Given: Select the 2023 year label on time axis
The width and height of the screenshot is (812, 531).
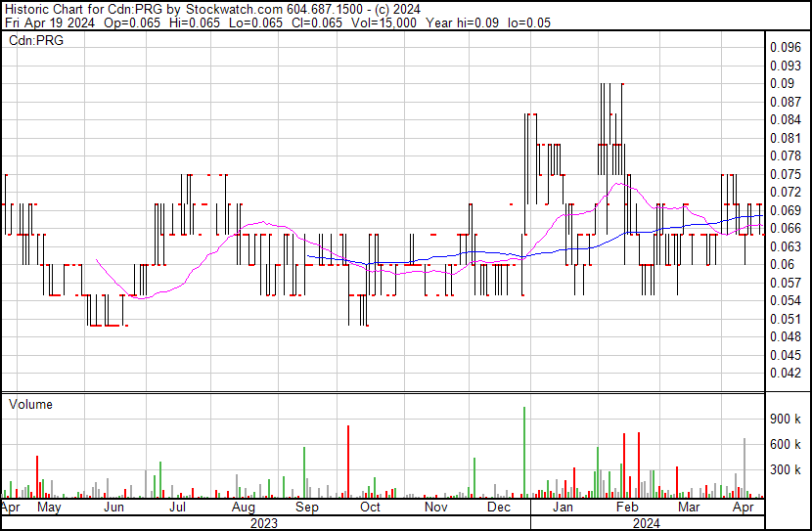Looking at the screenshot, I should 263,523.
